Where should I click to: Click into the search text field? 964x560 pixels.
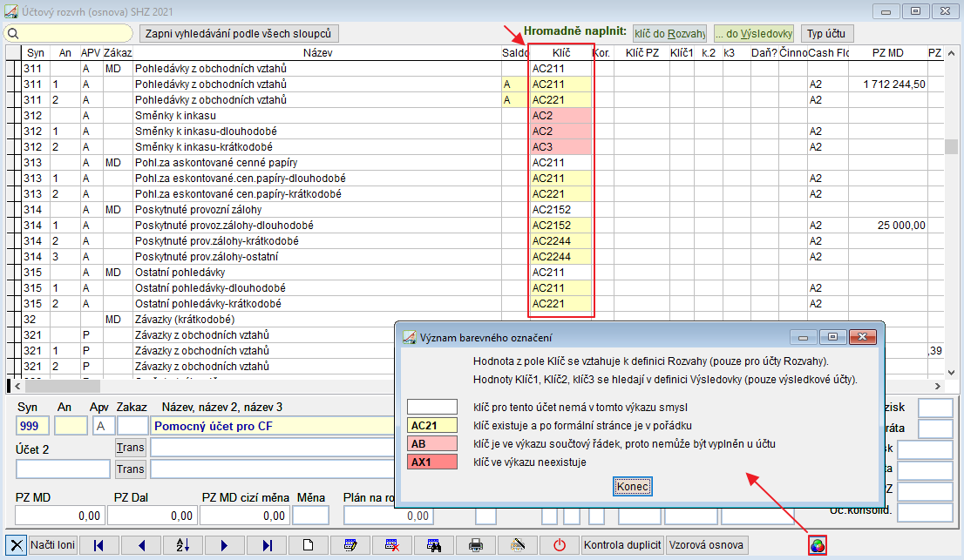tap(76, 34)
